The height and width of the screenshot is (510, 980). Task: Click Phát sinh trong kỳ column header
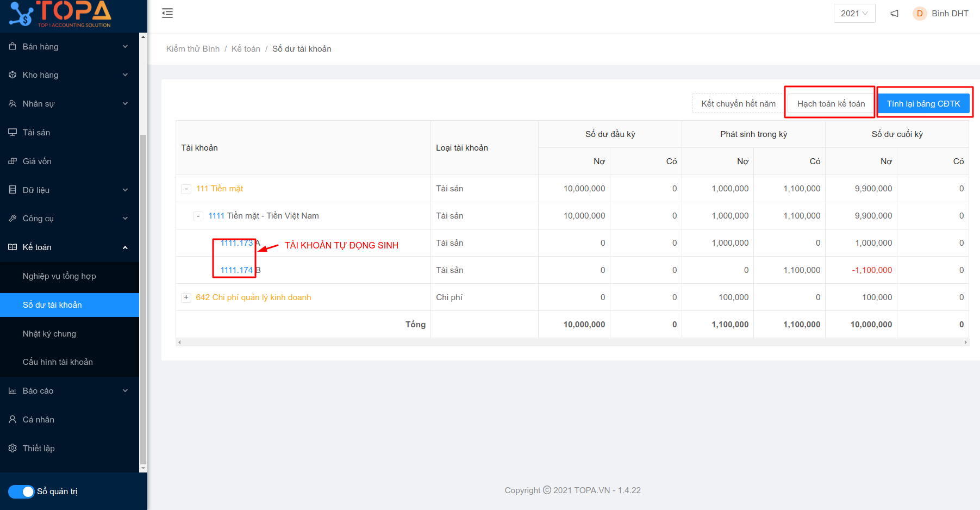[x=753, y=134]
